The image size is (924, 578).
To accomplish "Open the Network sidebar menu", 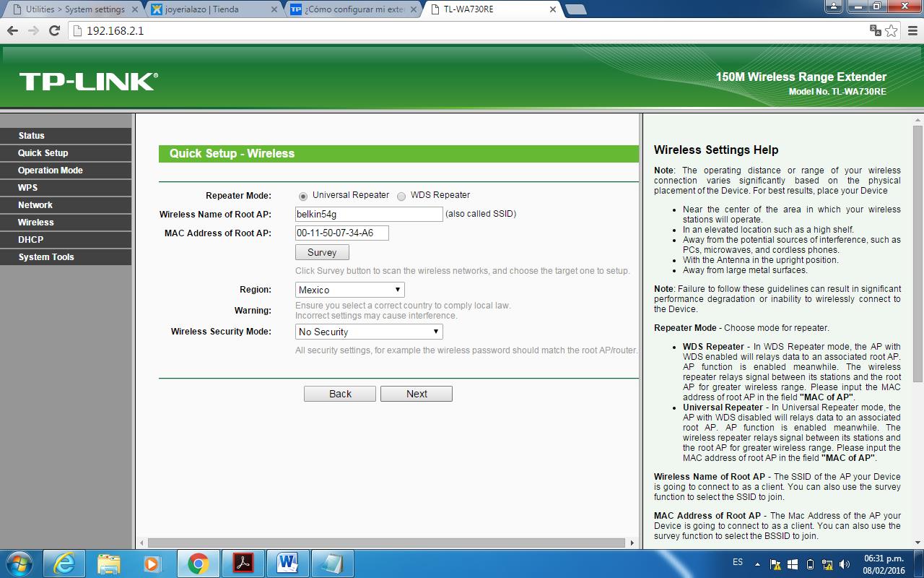I will (x=66, y=205).
